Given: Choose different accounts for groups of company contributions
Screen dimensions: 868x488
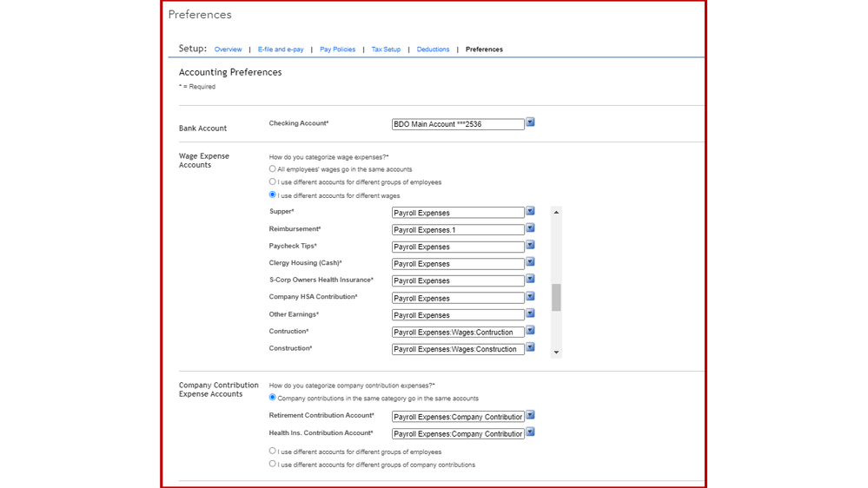Looking at the screenshot, I should coord(273,465).
